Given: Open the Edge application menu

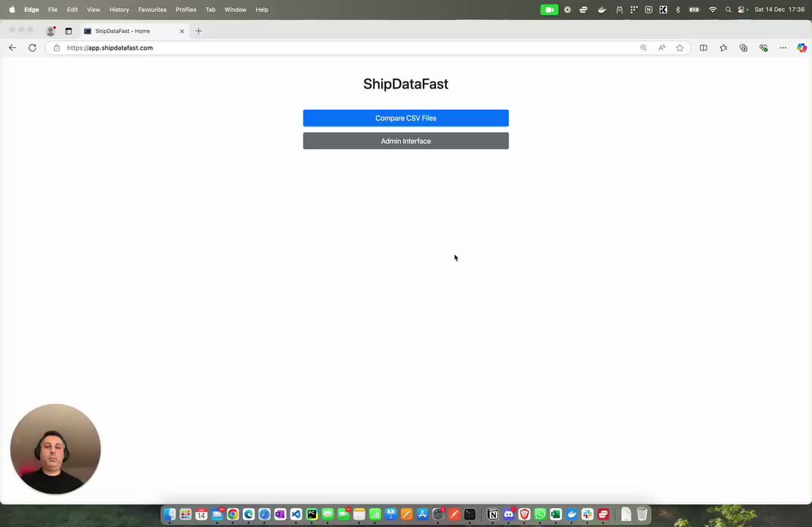Looking at the screenshot, I should [x=31, y=10].
